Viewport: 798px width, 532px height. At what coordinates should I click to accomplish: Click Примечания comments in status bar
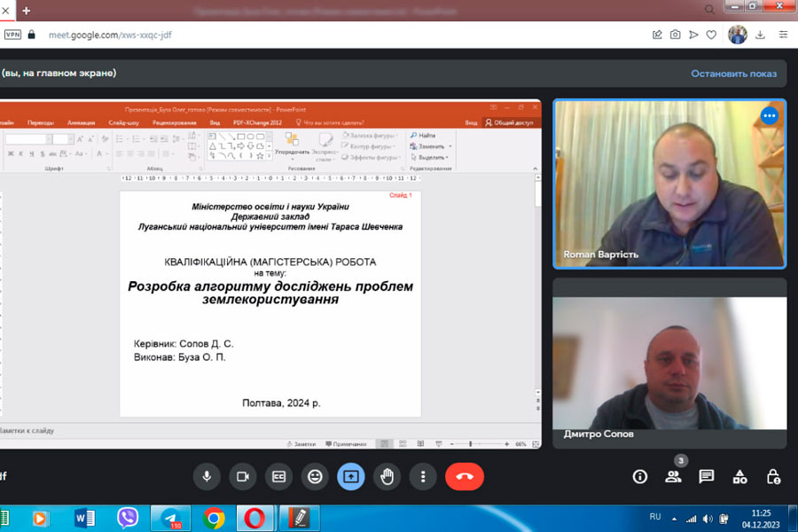click(x=346, y=444)
